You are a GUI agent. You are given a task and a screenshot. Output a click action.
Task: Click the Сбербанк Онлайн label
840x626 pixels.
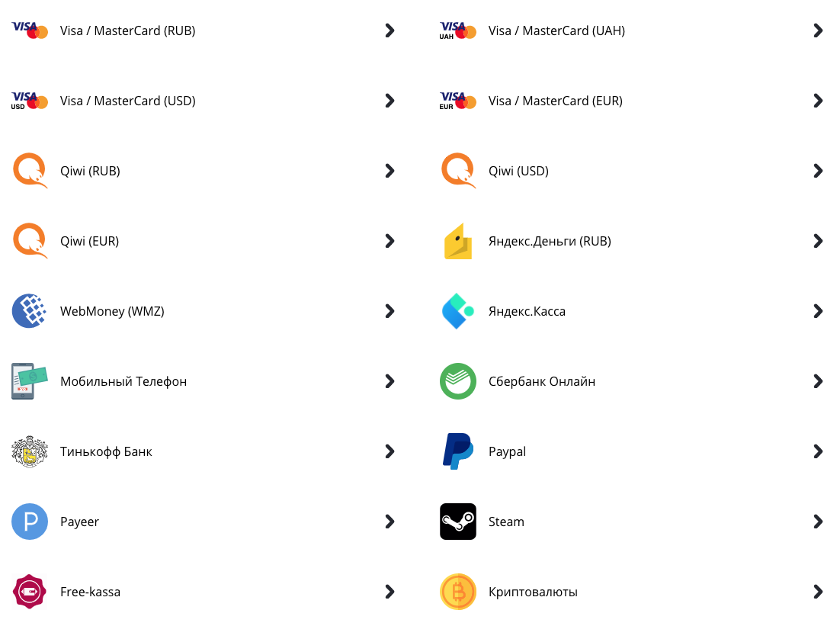point(542,381)
